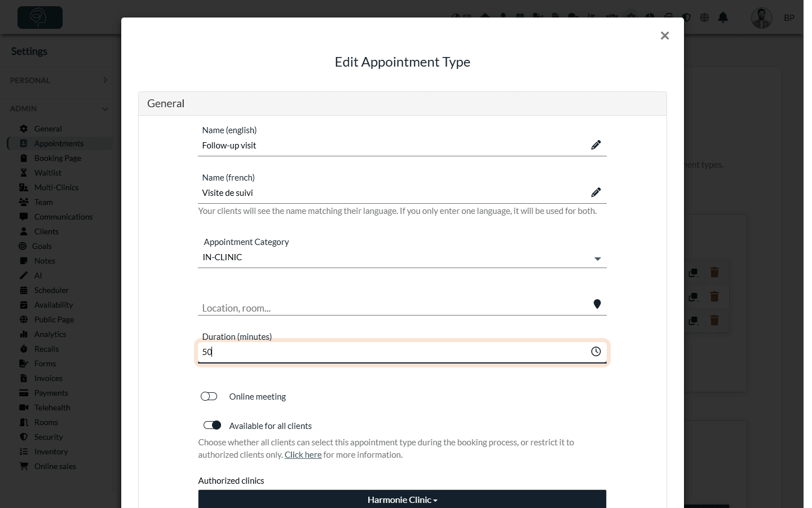The height and width of the screenshot is (508, 812).
Task: Open AI settings in the sidebar
Action: [x=38, y=275]
